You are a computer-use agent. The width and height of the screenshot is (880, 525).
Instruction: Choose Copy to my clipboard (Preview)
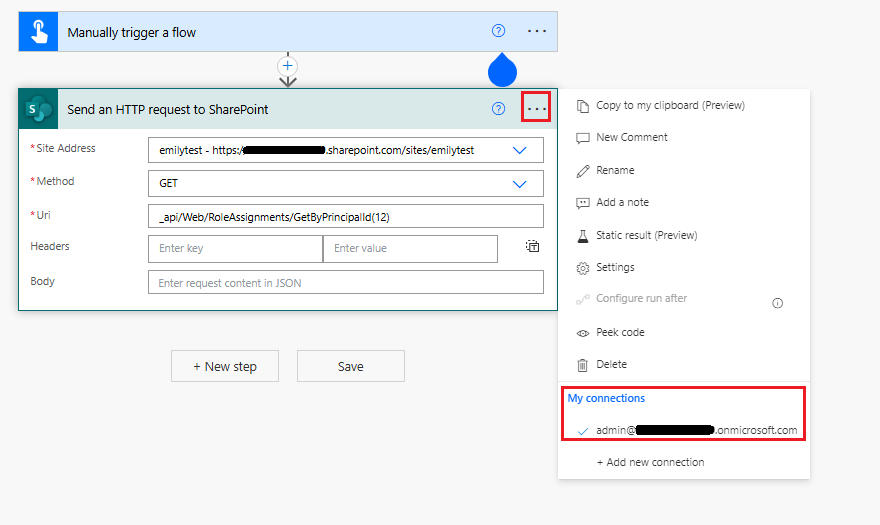(670, 106)
